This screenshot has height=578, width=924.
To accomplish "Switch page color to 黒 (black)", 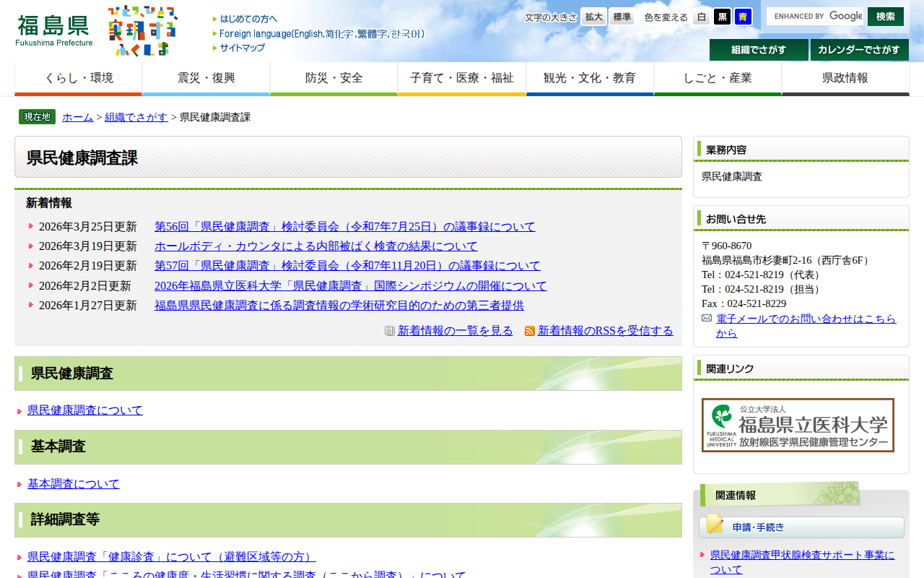I will click(x=722, y=16).
